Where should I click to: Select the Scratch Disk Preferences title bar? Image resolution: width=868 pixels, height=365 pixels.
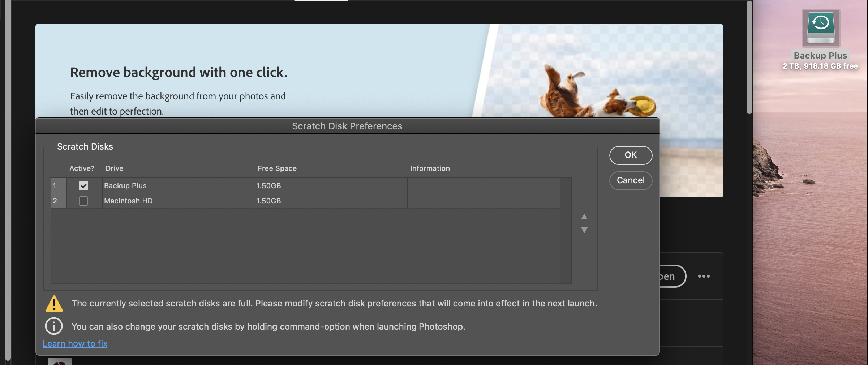[x=347, y=126]
